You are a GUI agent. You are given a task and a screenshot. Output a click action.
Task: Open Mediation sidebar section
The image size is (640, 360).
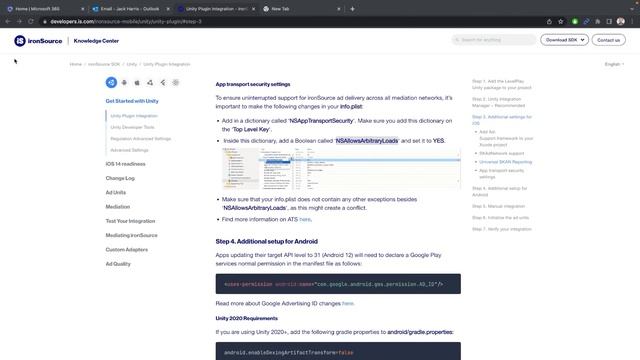tap(118, 207)
